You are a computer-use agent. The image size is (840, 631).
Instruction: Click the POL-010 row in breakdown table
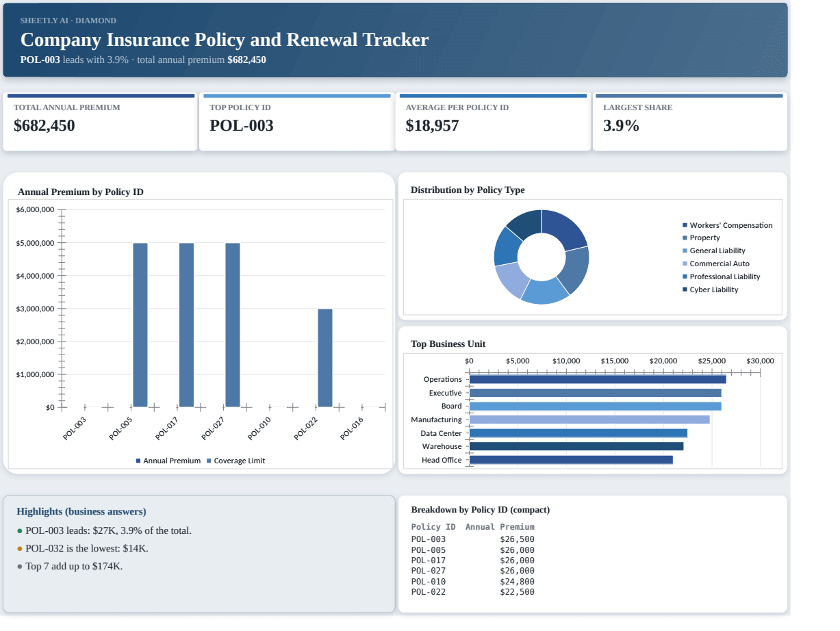pos(473,582)
